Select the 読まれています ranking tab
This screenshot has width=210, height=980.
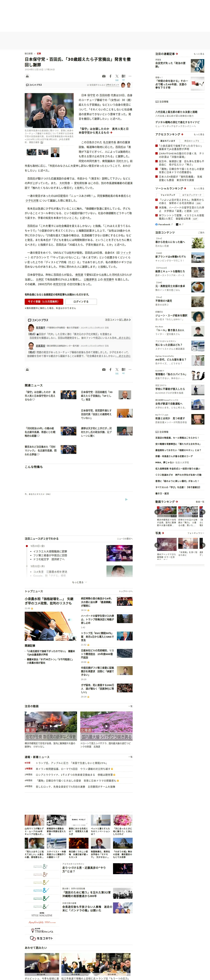point(168,141)
